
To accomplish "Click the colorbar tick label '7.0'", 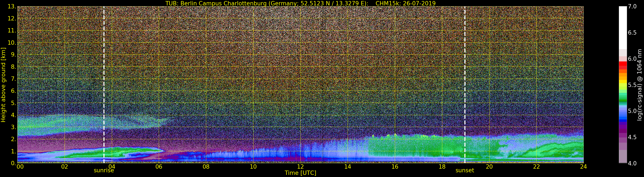I will click(632, 6).
